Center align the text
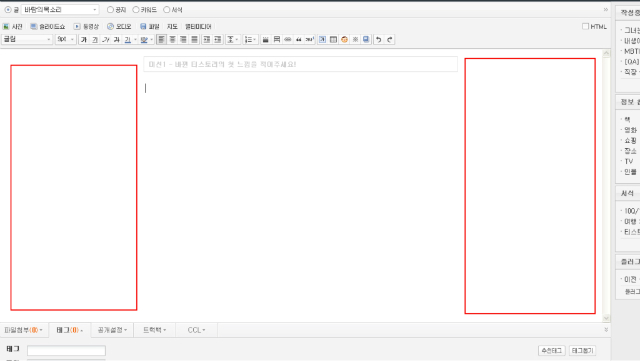Screen dimensions: 640x361 point(172,40)
